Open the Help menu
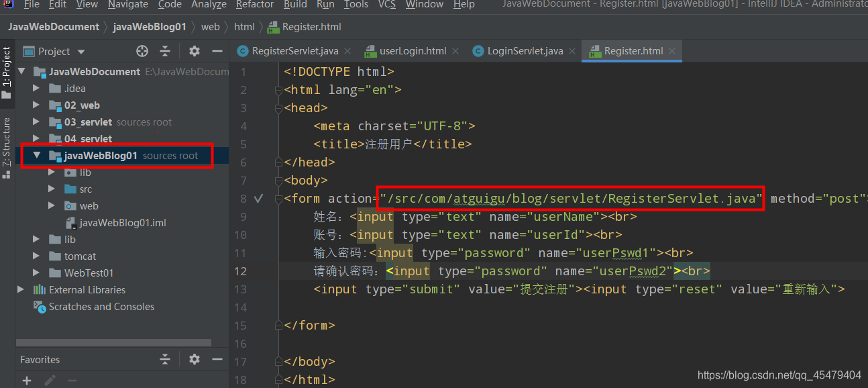 (464, 5)
